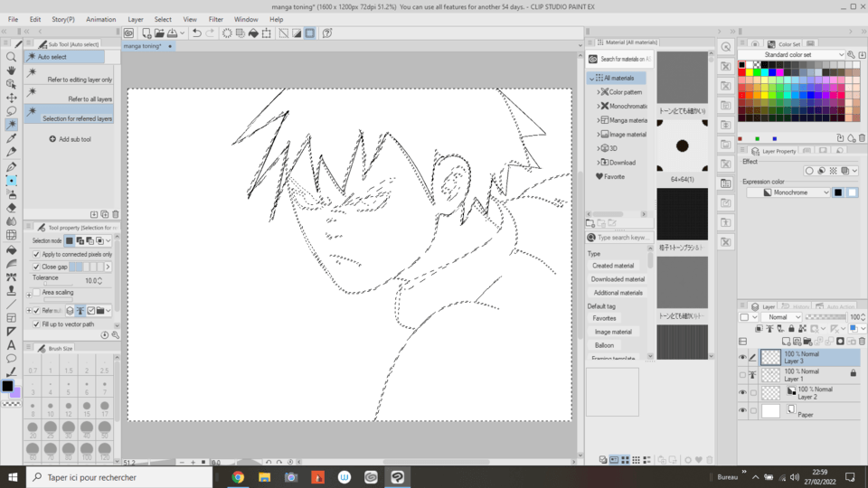Pick the Eyedropper tool
Viewport: 868px width, 488px height.
(x=11, y=139)
